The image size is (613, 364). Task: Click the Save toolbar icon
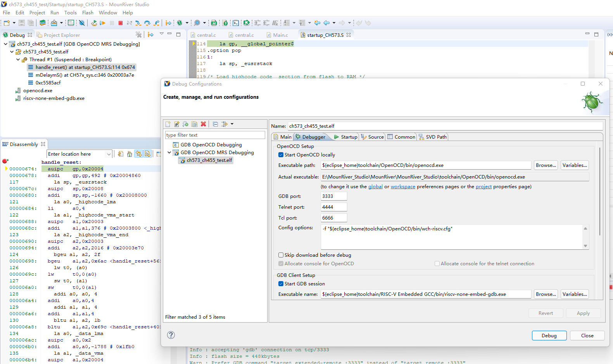(22, 23)
